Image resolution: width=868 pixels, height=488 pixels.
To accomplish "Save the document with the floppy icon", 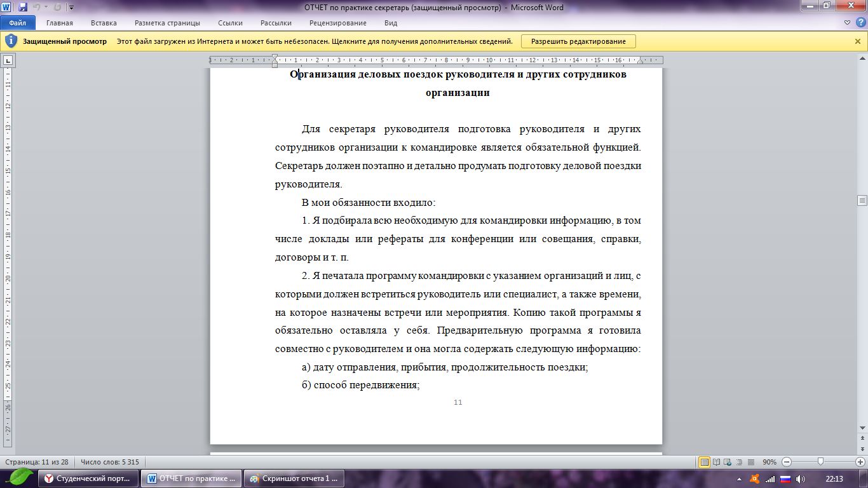I will coord(23,8).
